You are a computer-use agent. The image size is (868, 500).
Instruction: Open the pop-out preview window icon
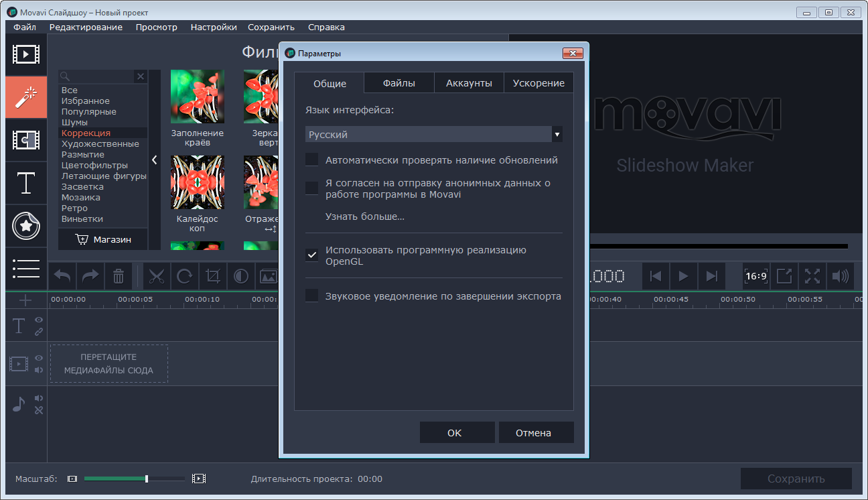pyautogui.click(x=784, y=276)
